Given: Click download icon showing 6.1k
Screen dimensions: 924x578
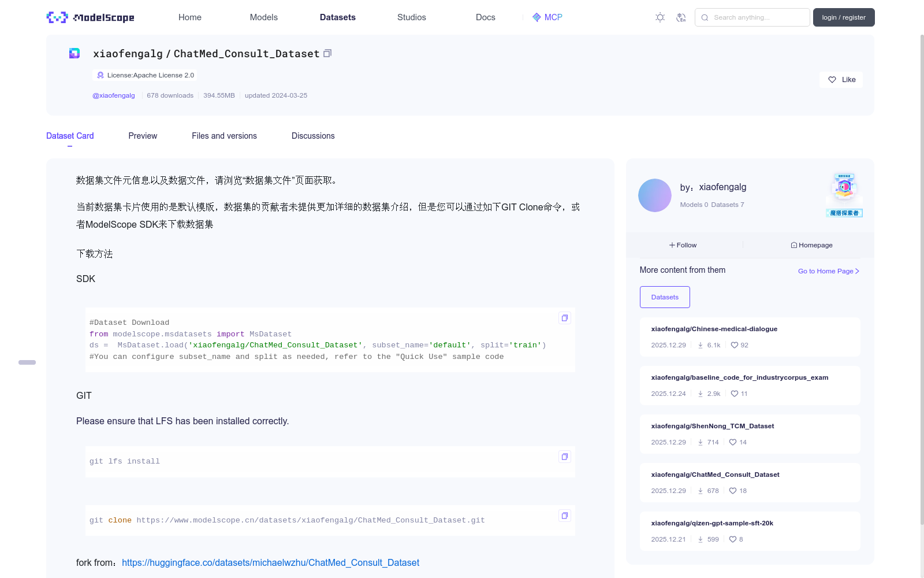Looking at the screenshot, I should coord(701,345).
